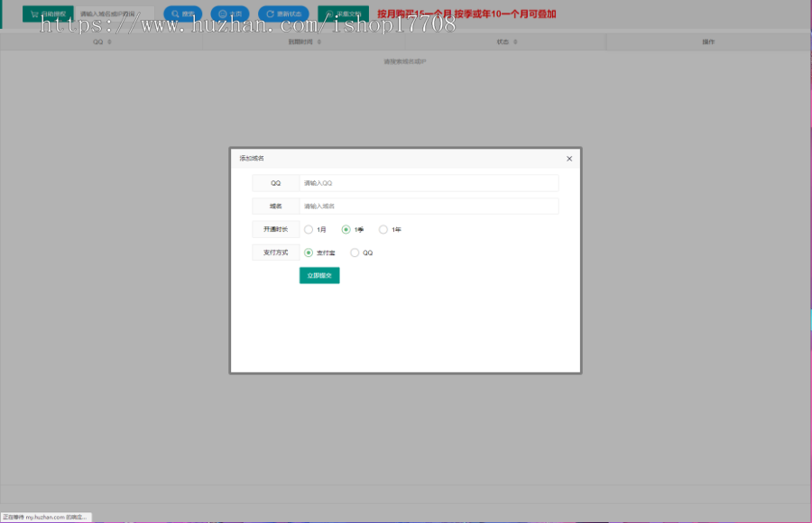Open the 采集文档 document button
Image resolution: width=812 pixels, height=523 pixels.
coord(344,14)
